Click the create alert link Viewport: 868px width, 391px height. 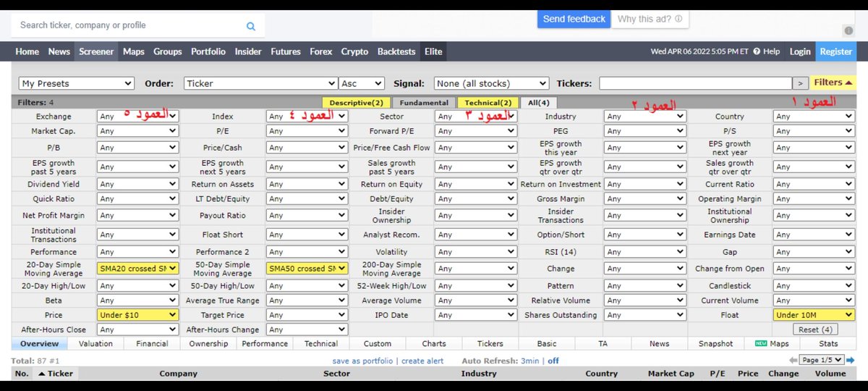tap(422, 361)
